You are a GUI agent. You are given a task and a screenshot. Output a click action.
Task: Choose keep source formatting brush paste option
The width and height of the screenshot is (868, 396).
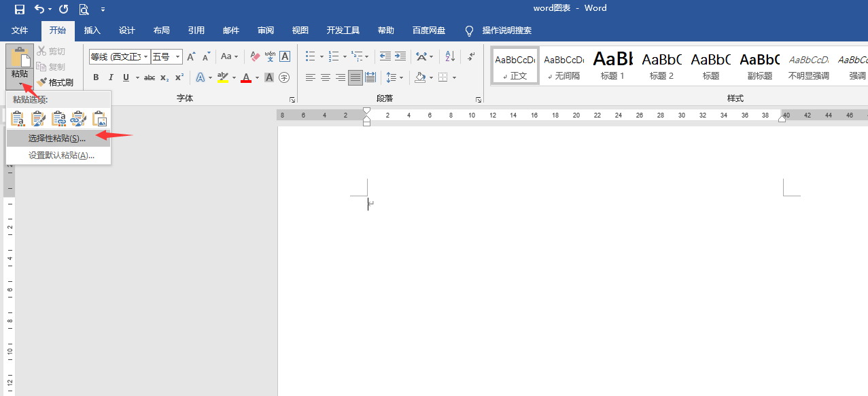pyautogui.click(x=39, y=119)
